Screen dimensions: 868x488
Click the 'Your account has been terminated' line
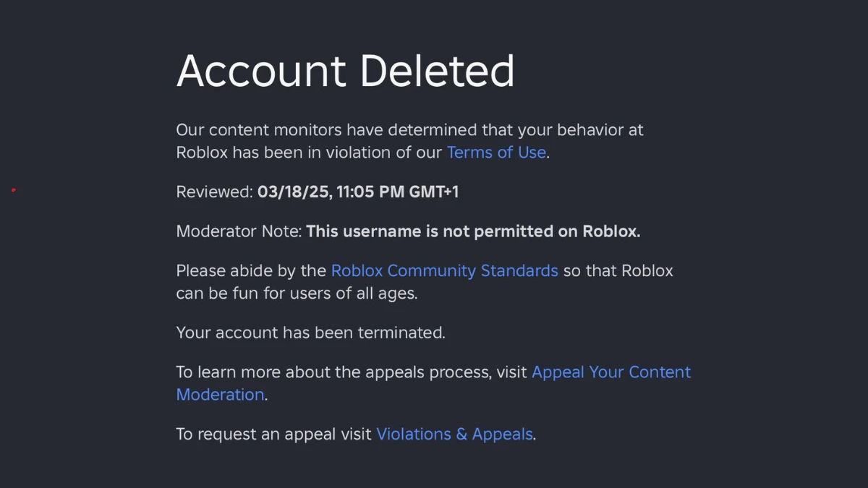click(310, 333)
